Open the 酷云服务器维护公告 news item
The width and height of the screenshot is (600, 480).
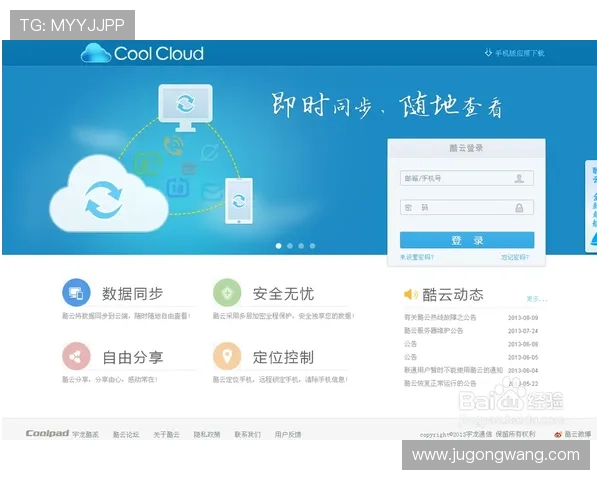(x=434, y=330)
